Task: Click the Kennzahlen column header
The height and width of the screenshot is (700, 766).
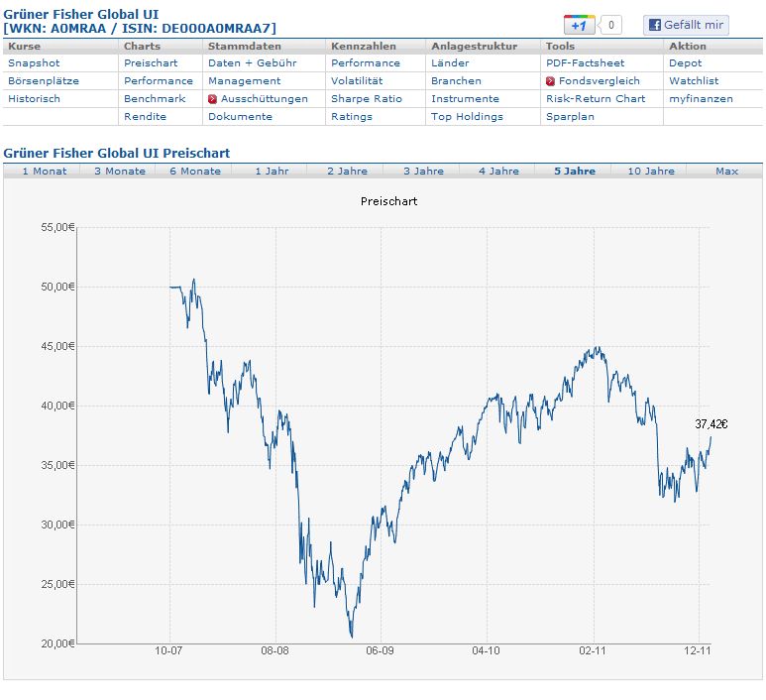Action: 364,46
